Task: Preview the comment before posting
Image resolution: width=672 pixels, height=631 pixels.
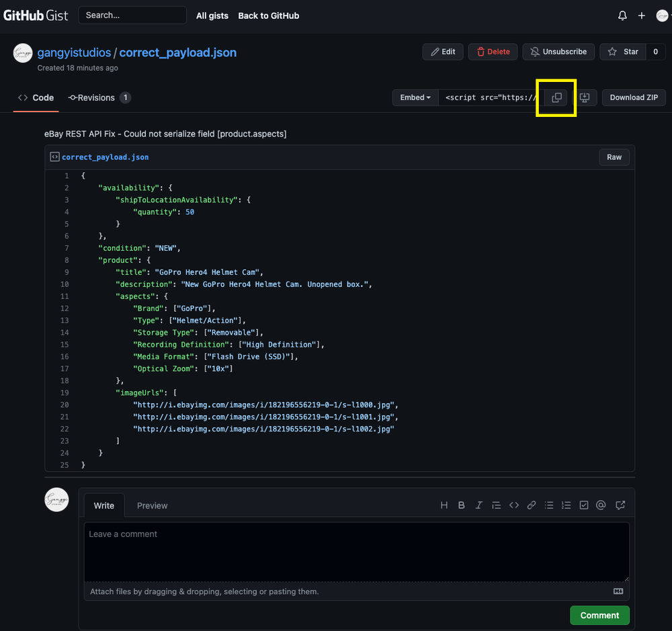Action: pyautogui.click(x=152, y=505)
